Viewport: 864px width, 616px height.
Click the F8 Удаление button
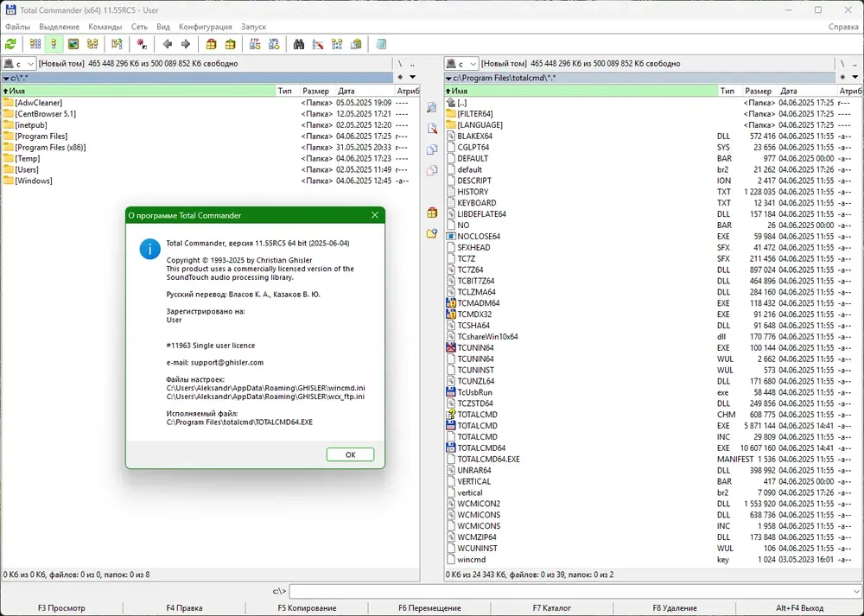[675, 607]
